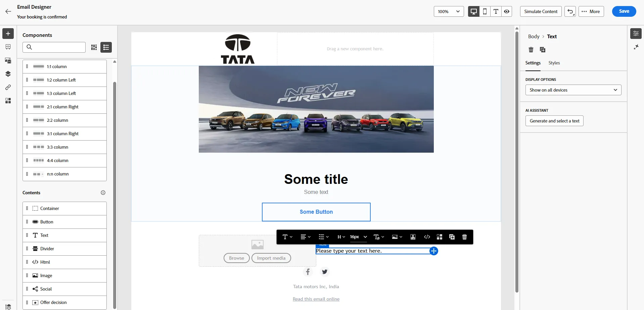The image size is (644, 310).
Task: Click the move handle on text block
Action: pos(434,251)
